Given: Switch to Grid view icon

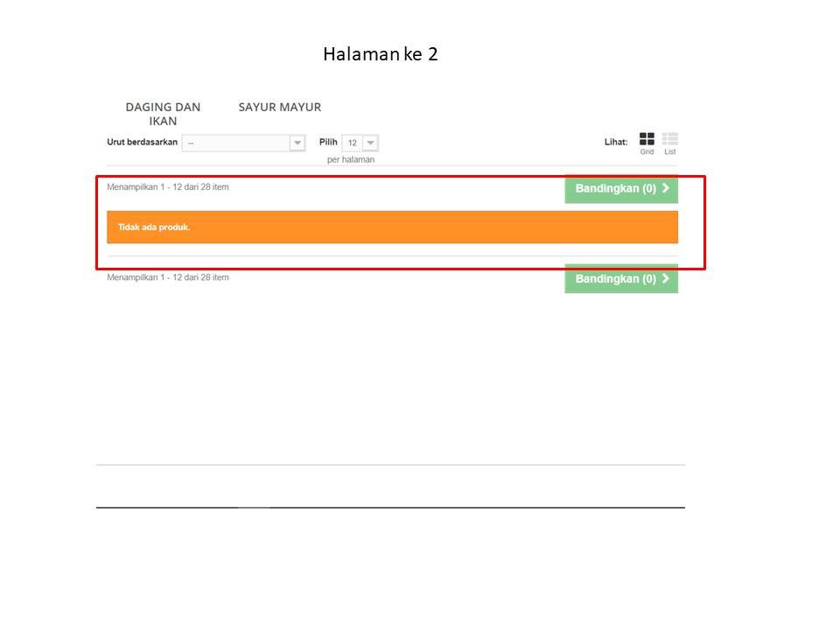Looking at the screenshot, I should [647, 139].
